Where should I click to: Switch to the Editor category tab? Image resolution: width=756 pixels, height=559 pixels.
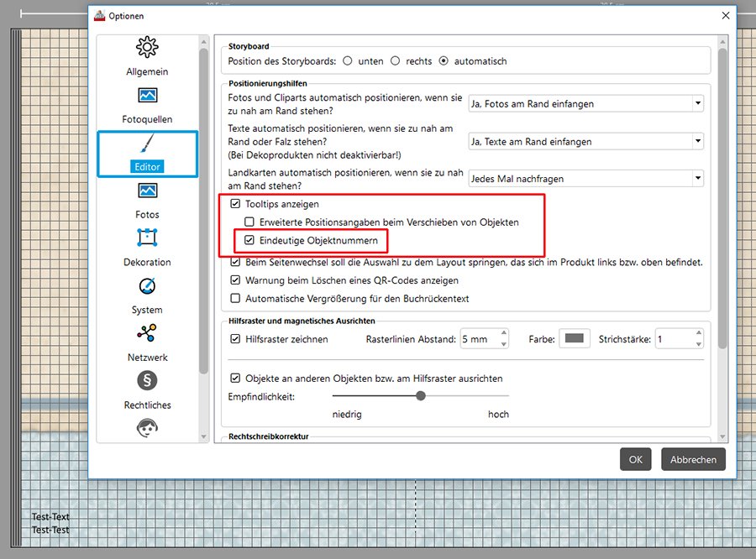[148, 154]
